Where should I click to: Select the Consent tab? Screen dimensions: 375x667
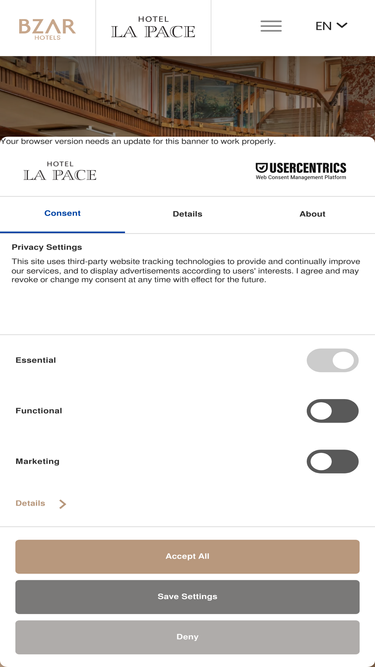pyautogui.click(x=62, y=214)
